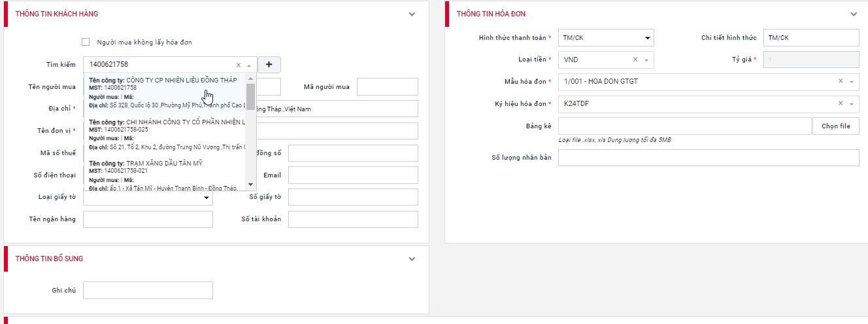Click the Ghi chú input field
868x324 pixels.
[x=148, y=290]
